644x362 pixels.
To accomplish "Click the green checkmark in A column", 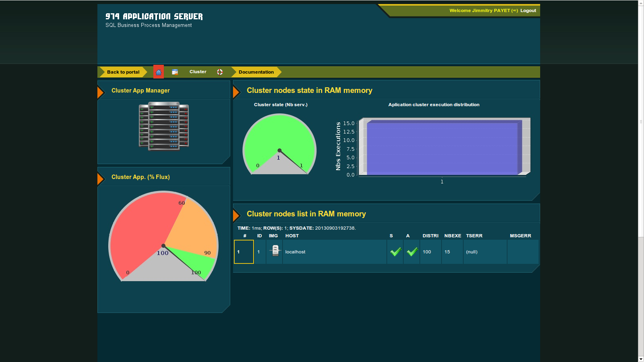I will [412, 252].
